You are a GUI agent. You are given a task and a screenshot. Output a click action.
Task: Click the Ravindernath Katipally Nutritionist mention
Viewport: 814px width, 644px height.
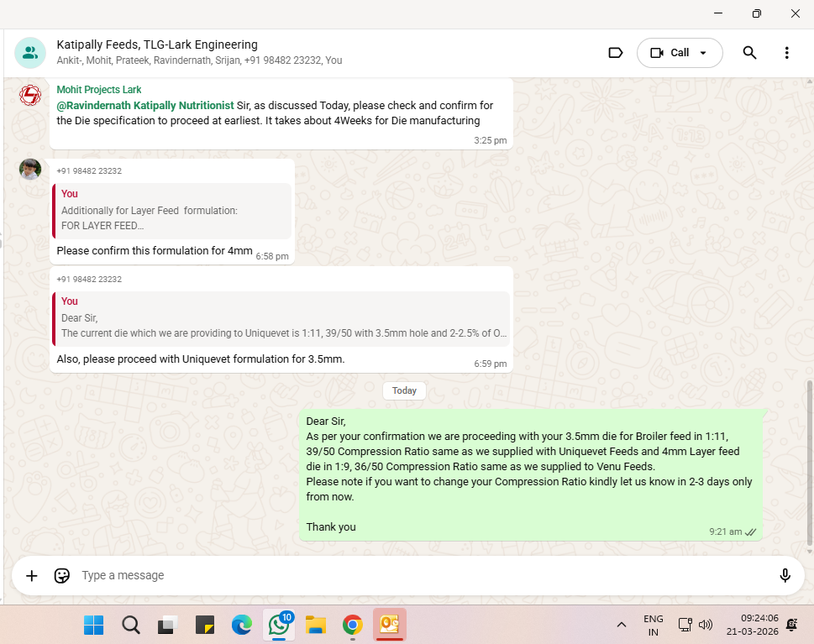[145, 106]
